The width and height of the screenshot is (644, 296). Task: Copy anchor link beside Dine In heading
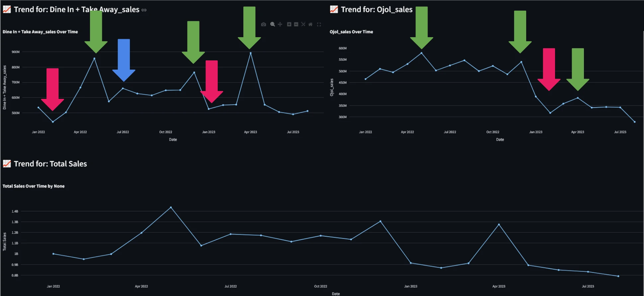click(x=144, y=10)
